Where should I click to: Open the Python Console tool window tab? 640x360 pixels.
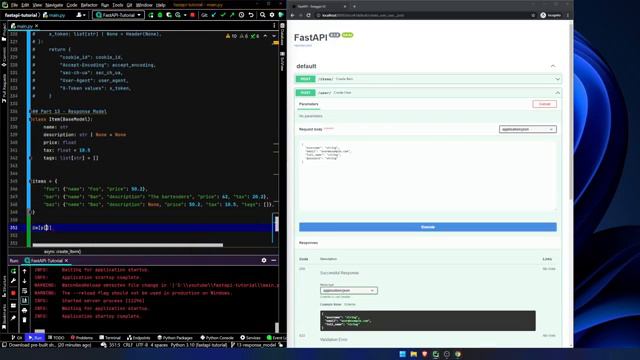[x=217, y=338]
